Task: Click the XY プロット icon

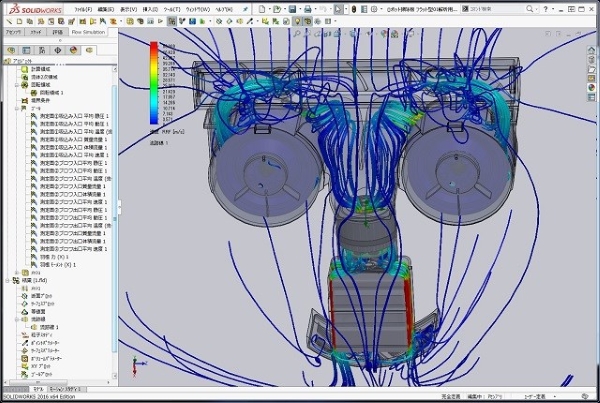Action: [25, 367]
